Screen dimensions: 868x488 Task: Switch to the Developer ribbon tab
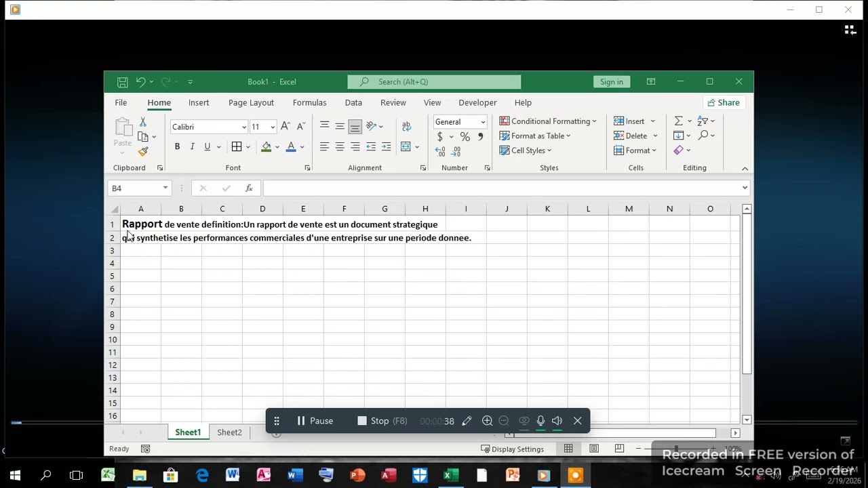point(477,102)
